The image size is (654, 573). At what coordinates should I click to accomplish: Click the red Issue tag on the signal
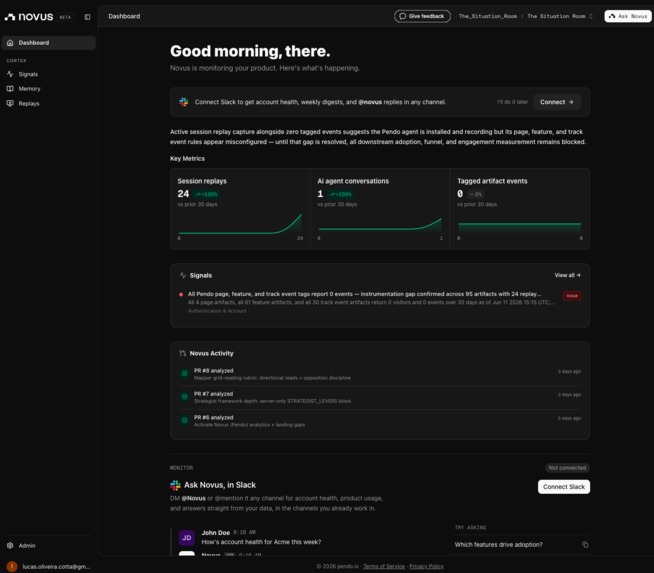click(572, 296)
